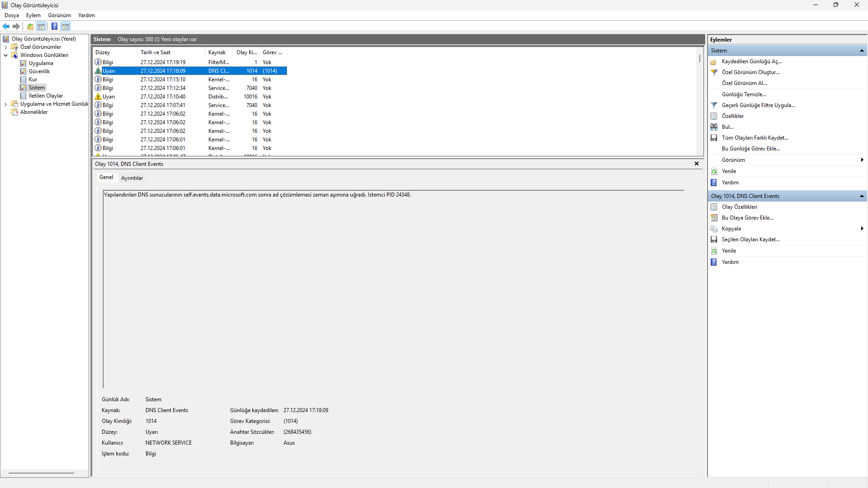Click the info icon of the 17:19:19 event
Image resolution: width=868 pixels, height=488 pixels.
click(x=98, y=62)
